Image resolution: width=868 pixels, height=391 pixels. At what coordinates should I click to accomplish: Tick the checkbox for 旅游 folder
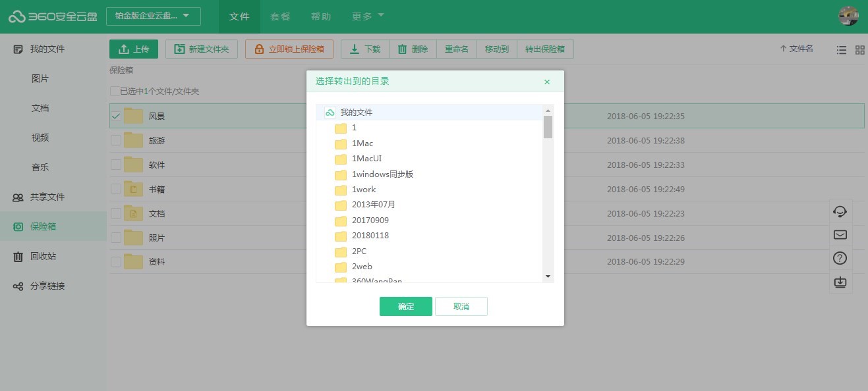coord(116,140)
